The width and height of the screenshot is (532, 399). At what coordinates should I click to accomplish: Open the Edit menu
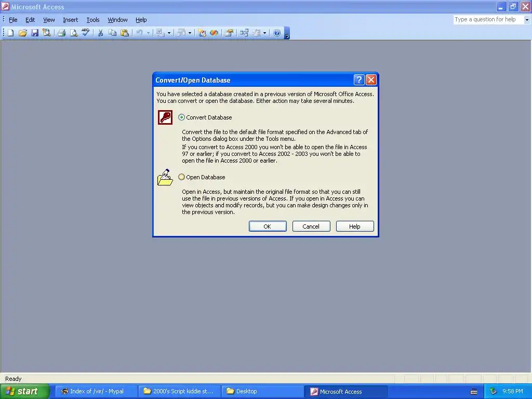pyautogui.click(x=30, y=20)
